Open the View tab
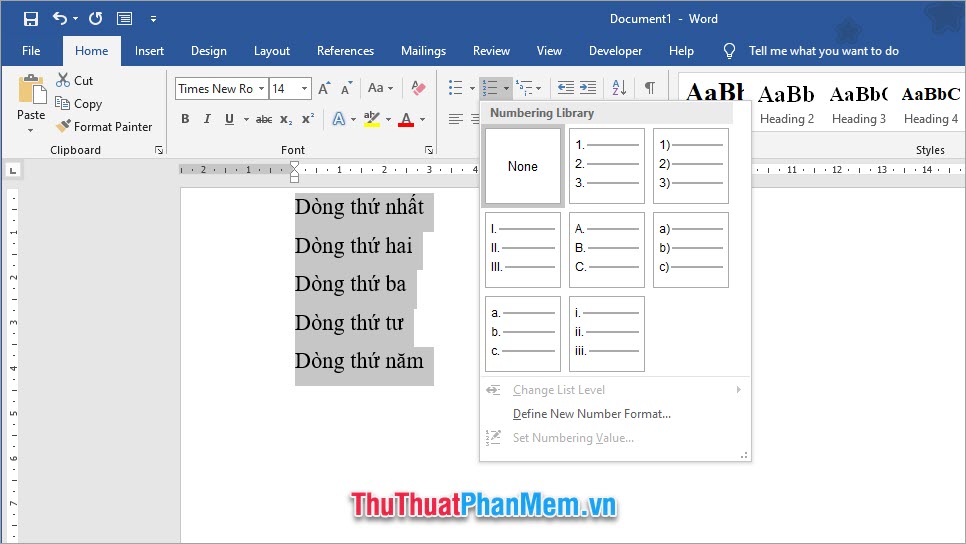This screenshot has width=966, height=544. click(x=549, y=51)
